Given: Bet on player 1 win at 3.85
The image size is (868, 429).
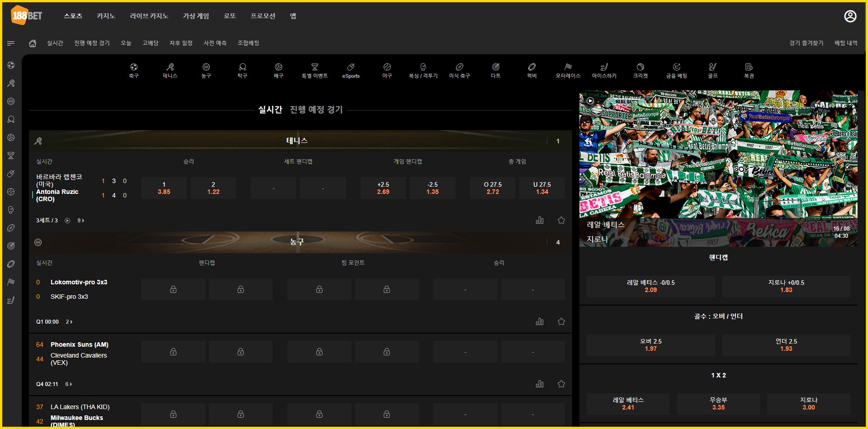Looking at the screenshot, I should tap(164, 188).
